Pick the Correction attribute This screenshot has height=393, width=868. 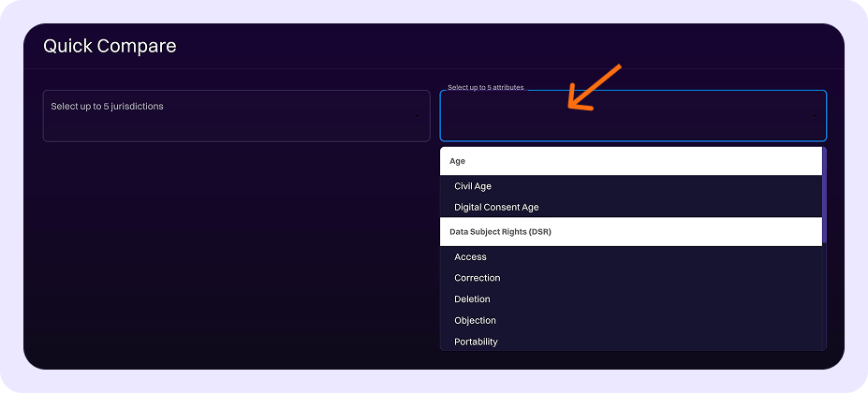click(477, 278)
